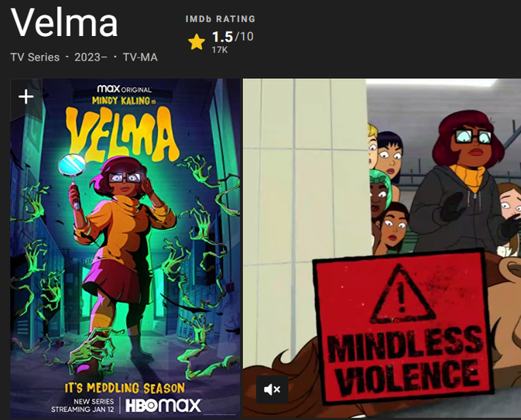Image resolution: width=521 pixels, height=420 pixels.
Task: Click the TV-MA parental rating link
Action: tap(140, 57)
